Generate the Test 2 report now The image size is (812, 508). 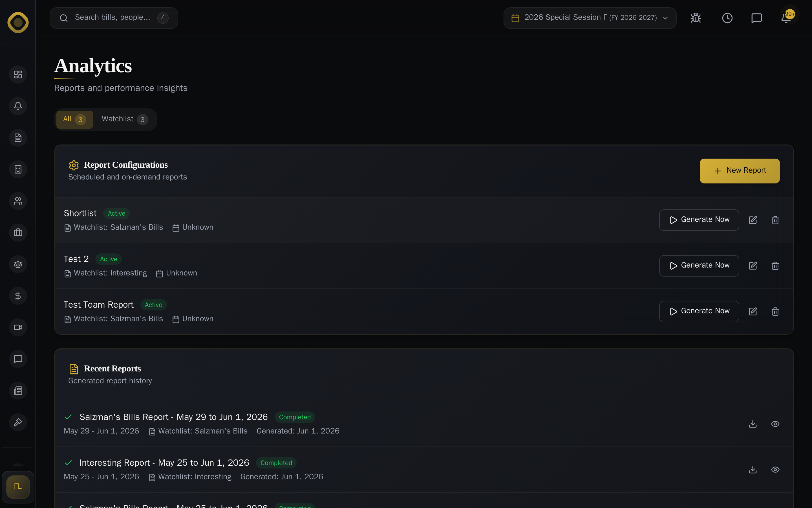click(x=699, y=266)
